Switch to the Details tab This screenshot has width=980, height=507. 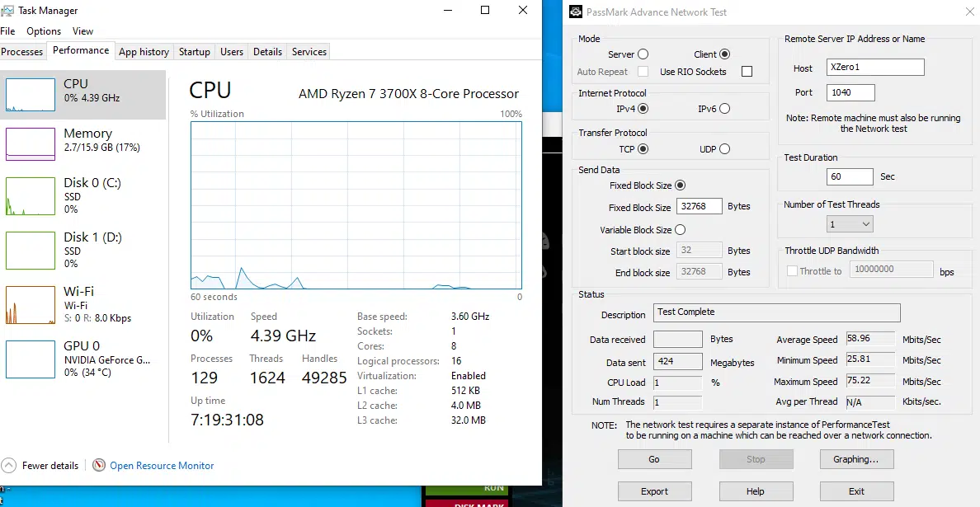tap(267, 52)
